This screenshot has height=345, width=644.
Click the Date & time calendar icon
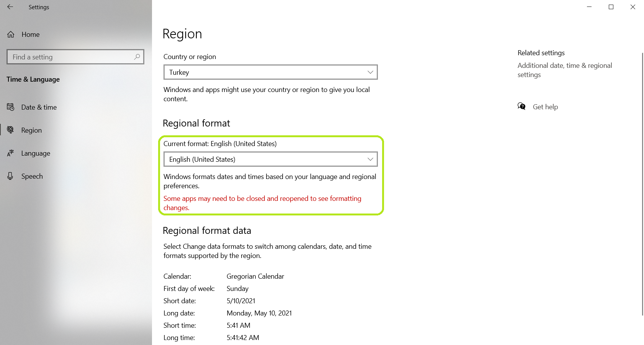tap(11, 107)
